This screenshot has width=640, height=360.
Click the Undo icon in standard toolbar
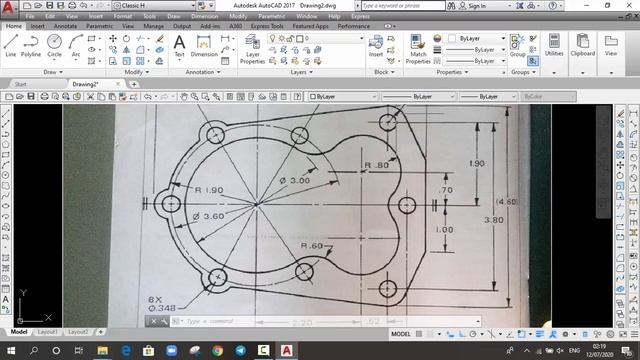tap(148, 97)
